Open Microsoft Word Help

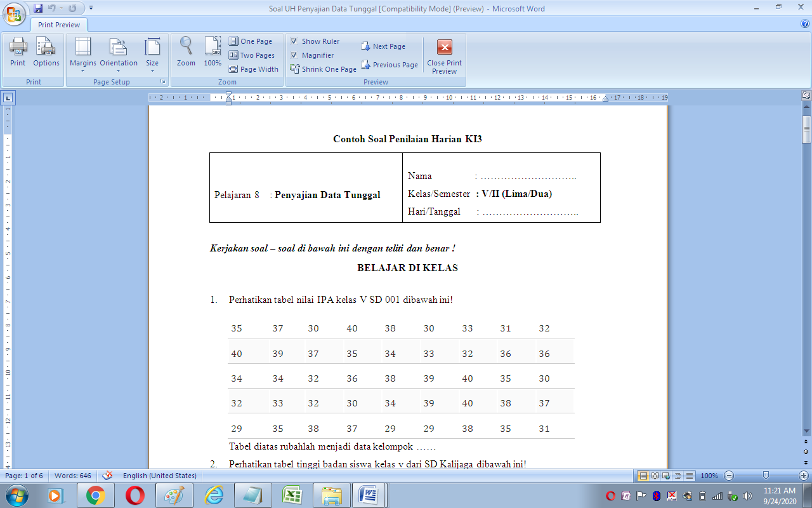point(805,23)
